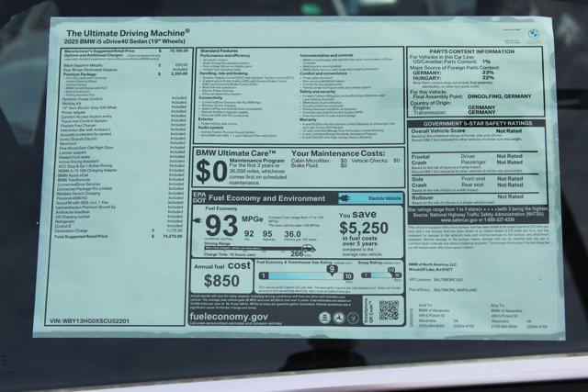Click the "Fine Wood Dark Oak High Gloss" row
The image size is (588, 392).
122,148
